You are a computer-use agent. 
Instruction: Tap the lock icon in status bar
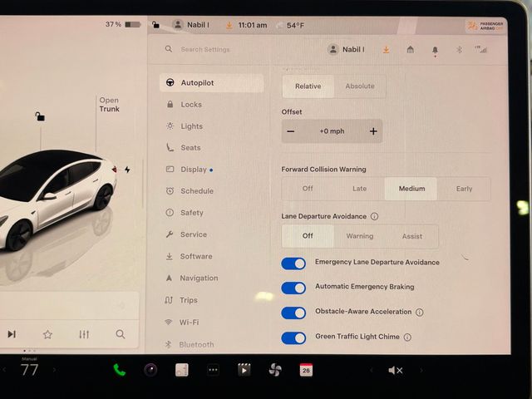tap(155, 25)
